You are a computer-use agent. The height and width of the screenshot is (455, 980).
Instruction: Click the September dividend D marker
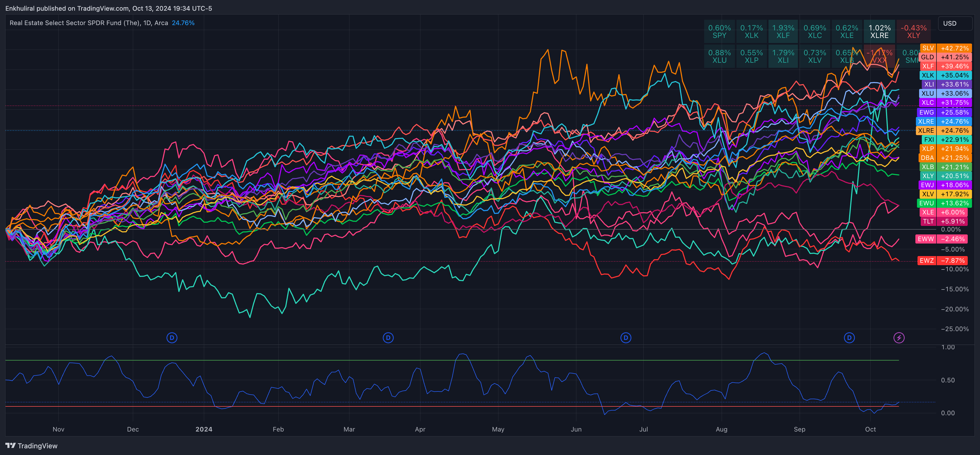(x=849, y=338)
